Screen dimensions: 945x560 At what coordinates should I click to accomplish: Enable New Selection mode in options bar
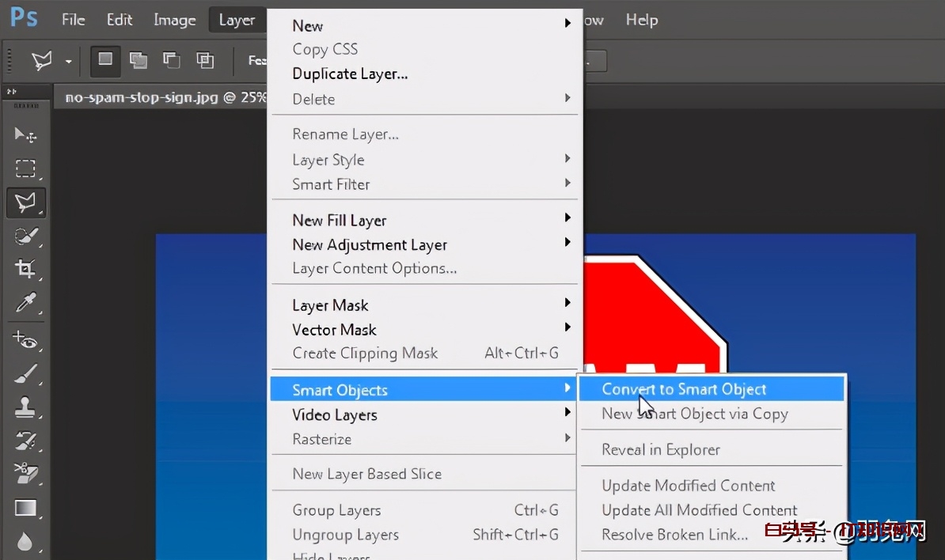click(105, 60)
